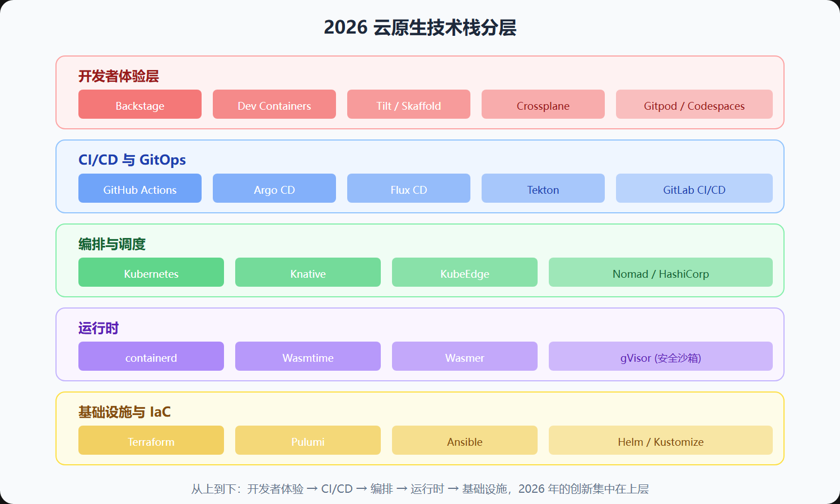Select the Helm / Kustomize block

(x=661, y=440)
